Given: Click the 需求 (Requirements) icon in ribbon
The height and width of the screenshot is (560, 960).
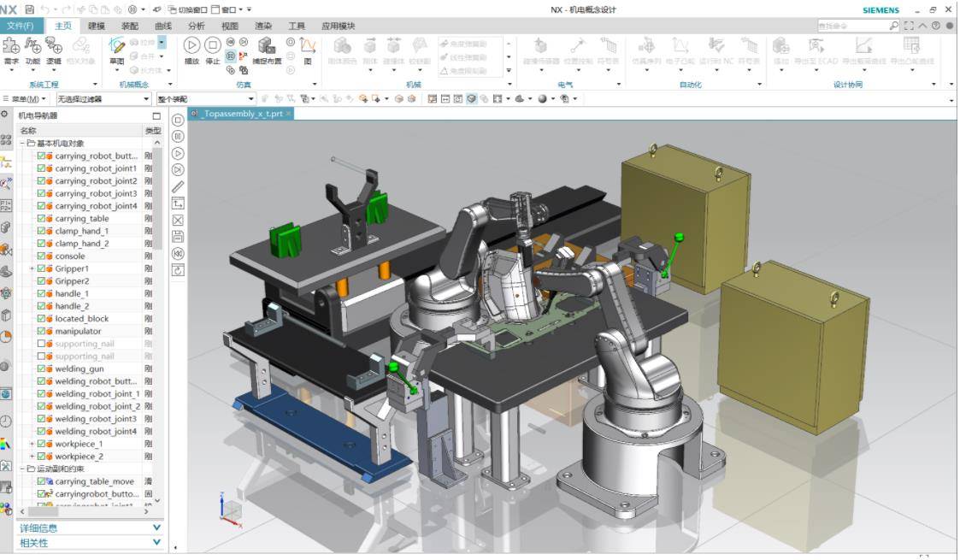Looking at the screenshot, I should 11,47.
